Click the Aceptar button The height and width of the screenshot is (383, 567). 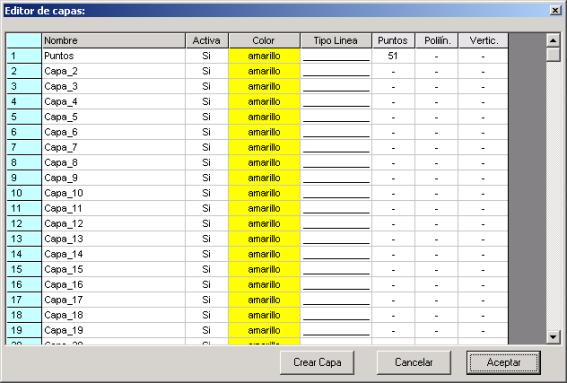(x=503, y=362)
